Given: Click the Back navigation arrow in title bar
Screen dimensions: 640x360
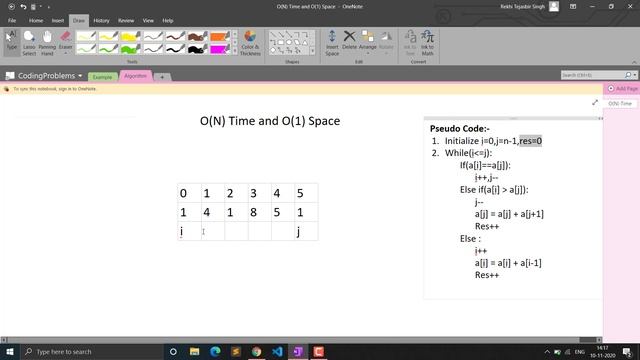Looking at the screenshot, I should click(11, 7).
